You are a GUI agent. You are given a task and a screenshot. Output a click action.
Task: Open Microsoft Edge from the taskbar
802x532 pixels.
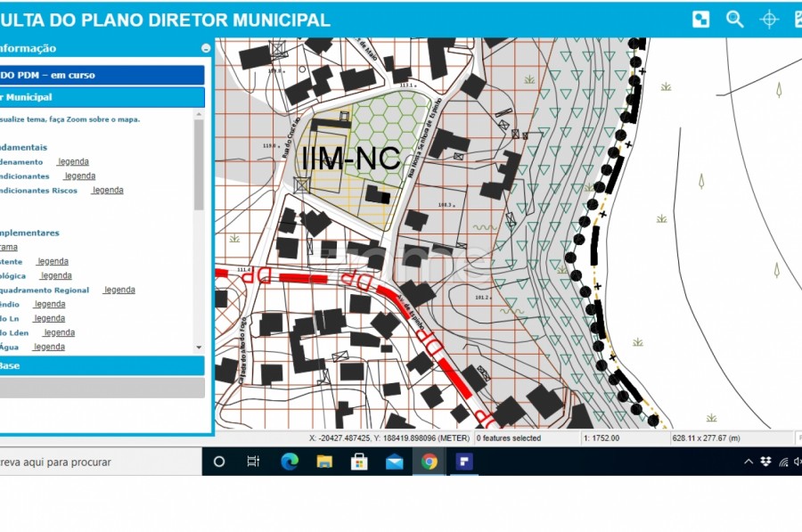click(x=290, y=462)
